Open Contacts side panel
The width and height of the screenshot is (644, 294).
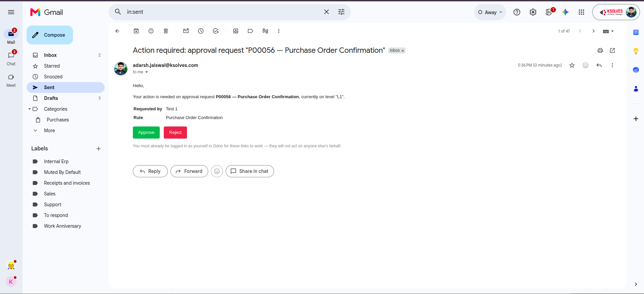click(636, 89)
